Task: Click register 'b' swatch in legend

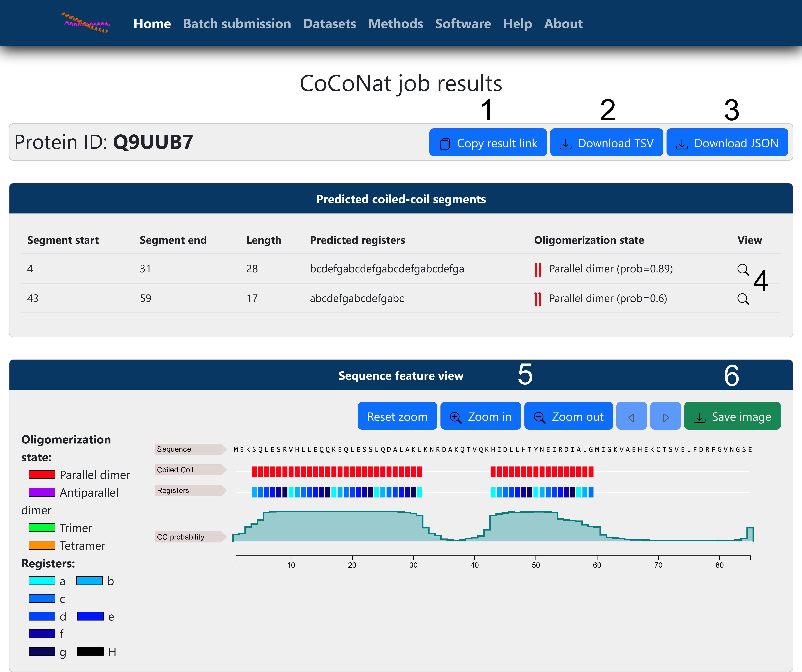Action: tap(90, 581)
